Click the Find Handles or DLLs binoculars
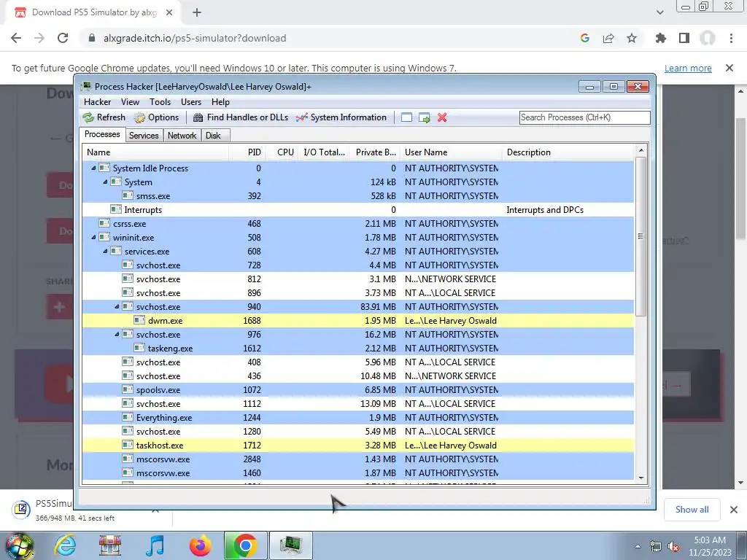 pyautogui.click(x=198, y=117)
